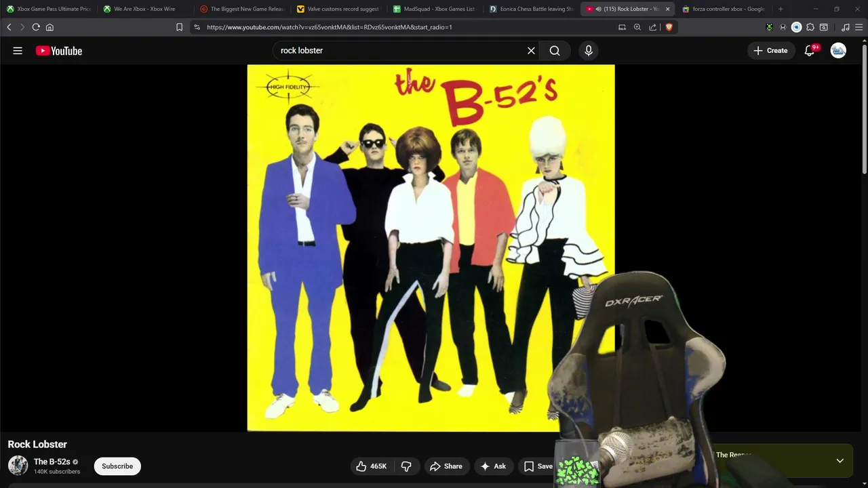Open the sidebar search panel icon
This screenshot has height=488, width=868.
[823, 27]
